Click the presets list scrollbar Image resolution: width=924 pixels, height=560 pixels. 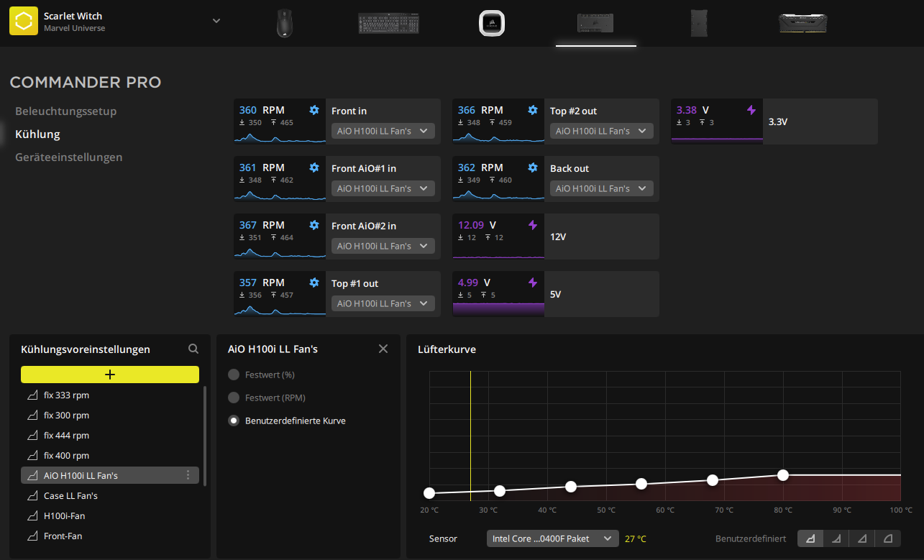pos(205,436)
